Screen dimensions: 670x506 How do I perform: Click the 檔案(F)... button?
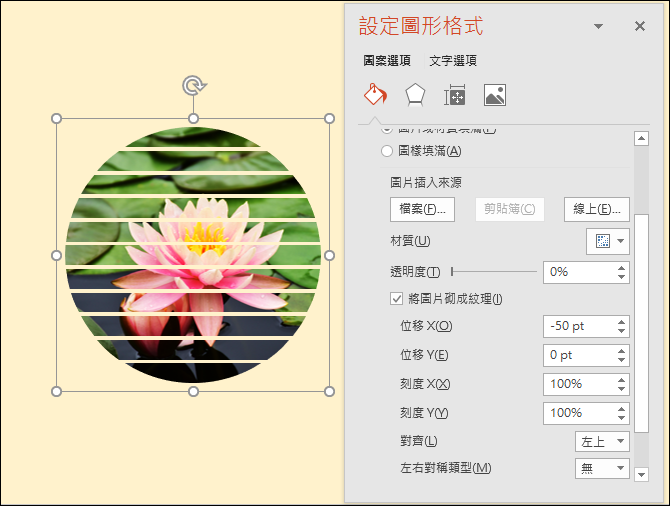point(422,209)
